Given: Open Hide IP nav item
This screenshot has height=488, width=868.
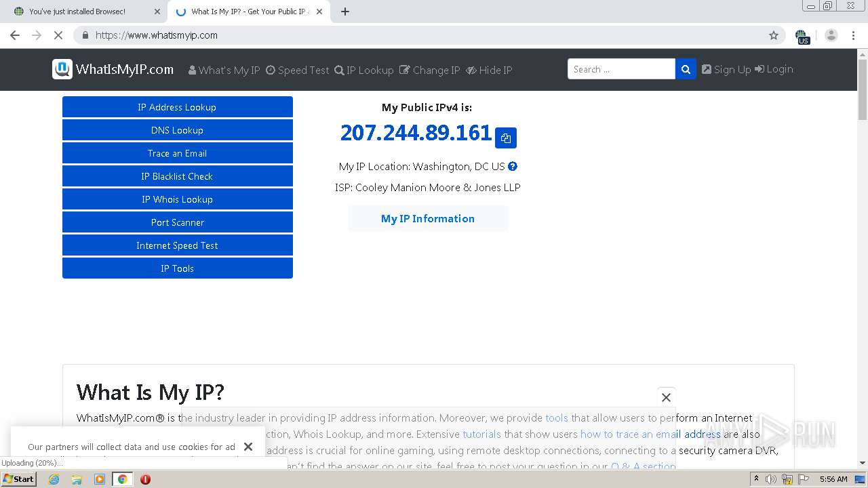Looking at the screenshot, I should pyautogui.click(x=489, y=70).
